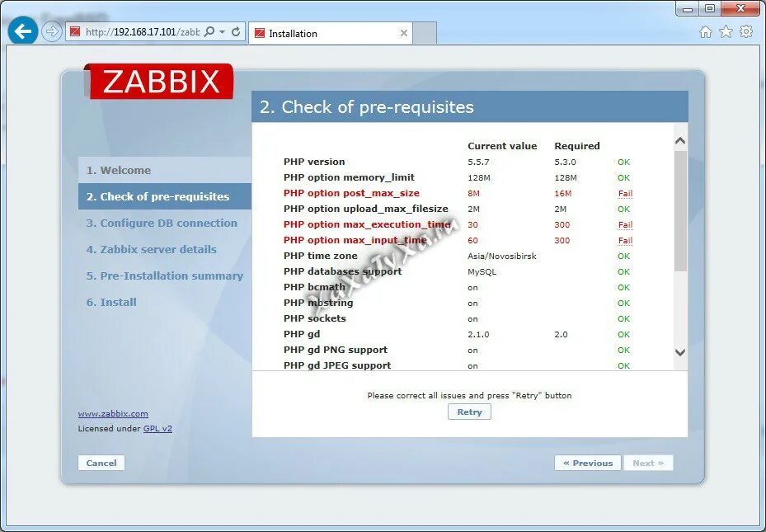Minimize the browser window
Viewport: 766px width, 532px height.
(x=688, y=8)
